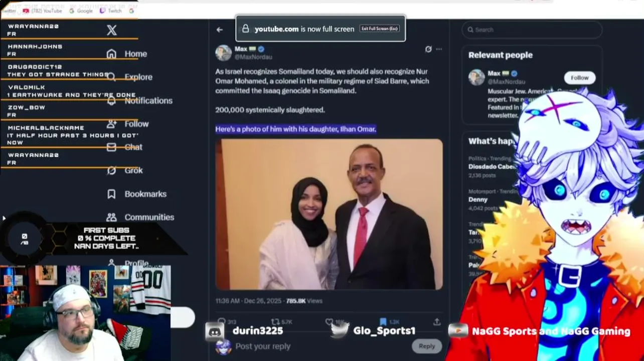Open the Grok icon in the sidebar

(111, 170)
